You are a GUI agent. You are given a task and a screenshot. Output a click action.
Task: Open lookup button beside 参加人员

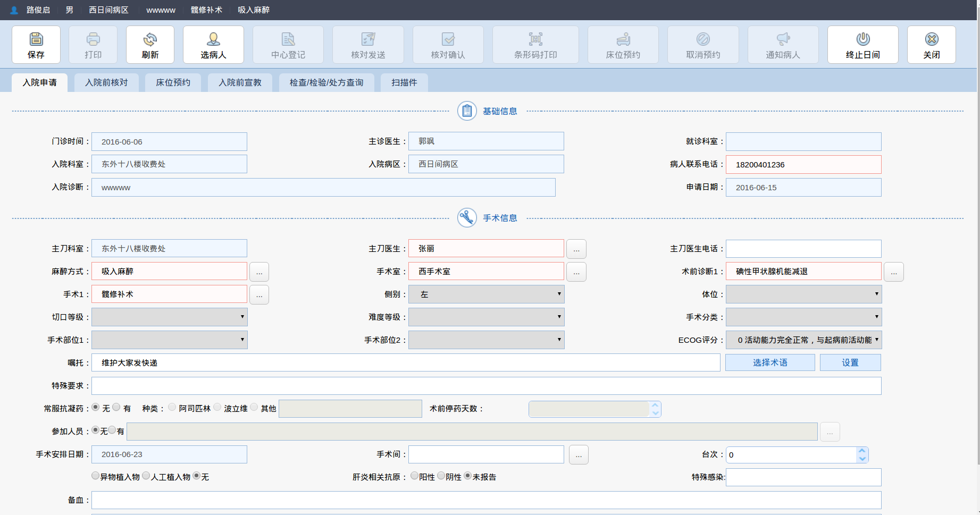(x=830, y=432)
